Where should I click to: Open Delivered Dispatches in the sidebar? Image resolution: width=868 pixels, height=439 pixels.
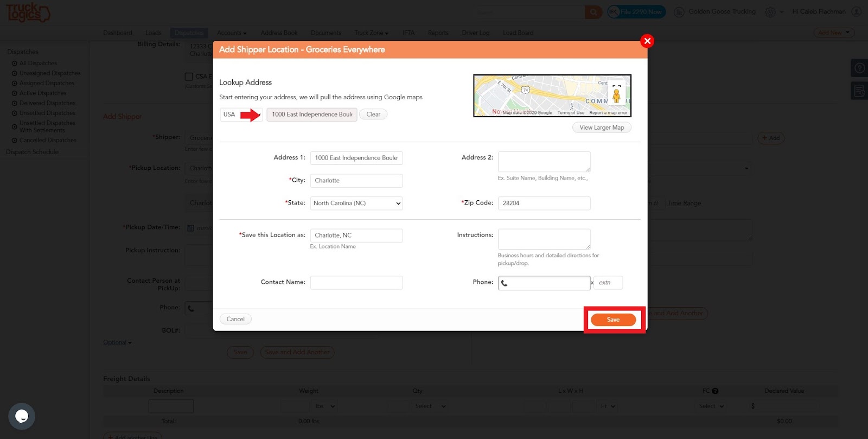coord(47,103)
